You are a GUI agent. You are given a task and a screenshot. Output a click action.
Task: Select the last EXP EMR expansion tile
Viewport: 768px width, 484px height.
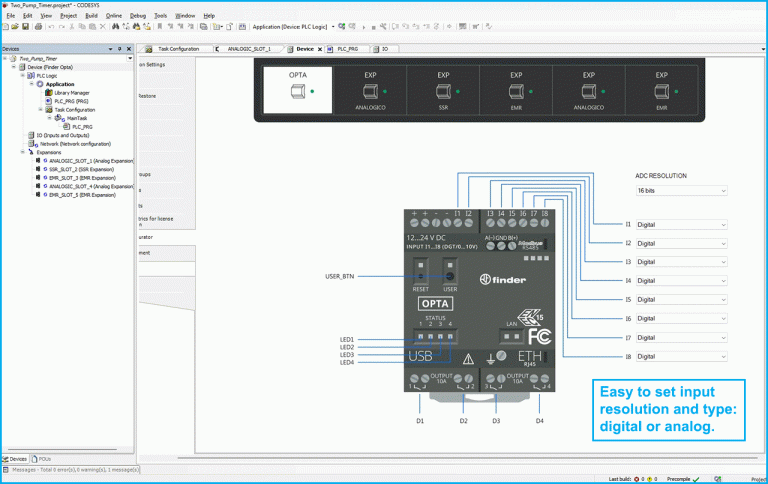tap(662, 90)
